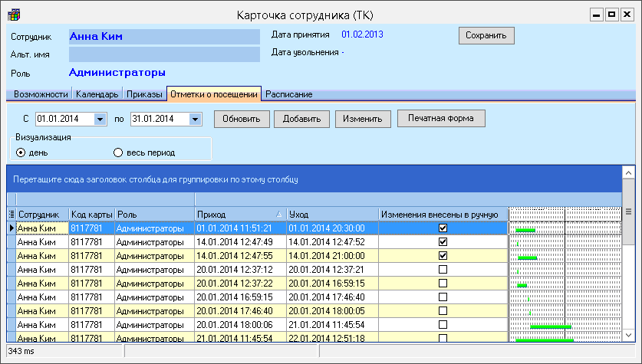Sort by the Сотрудник column header

point(43,214)
